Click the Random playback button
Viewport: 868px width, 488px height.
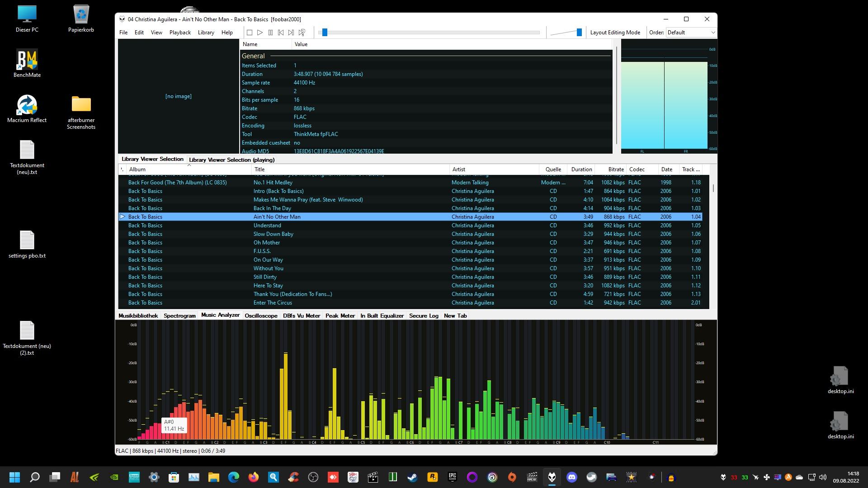pyautogui.click(x=302, y=33)
